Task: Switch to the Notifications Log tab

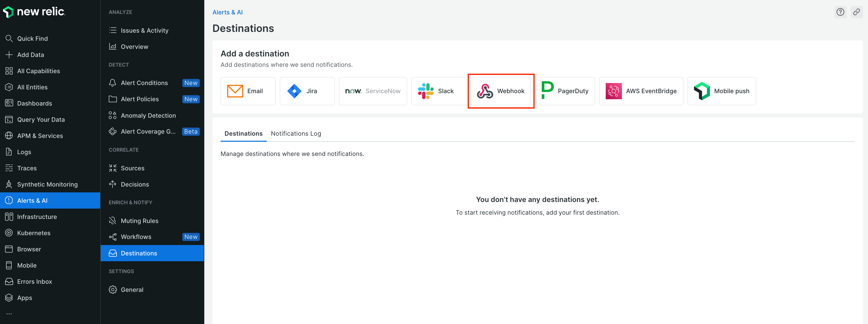Action: click(295, 133)
